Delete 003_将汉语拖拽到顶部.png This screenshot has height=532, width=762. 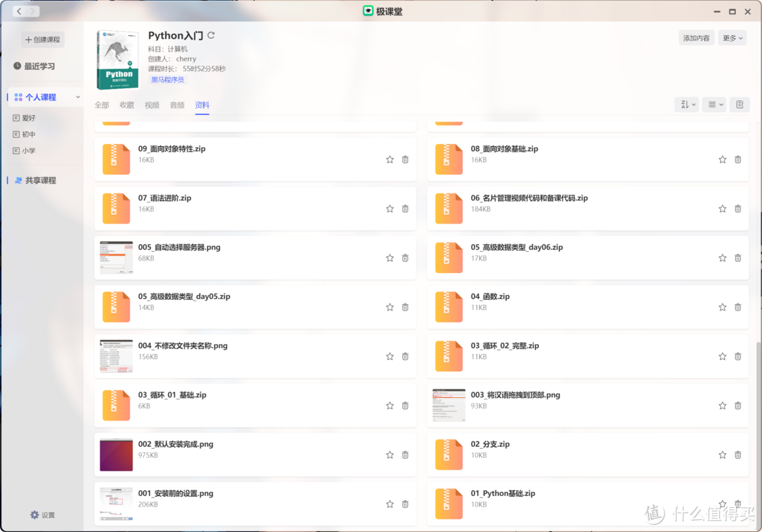[x=738, y=406]
